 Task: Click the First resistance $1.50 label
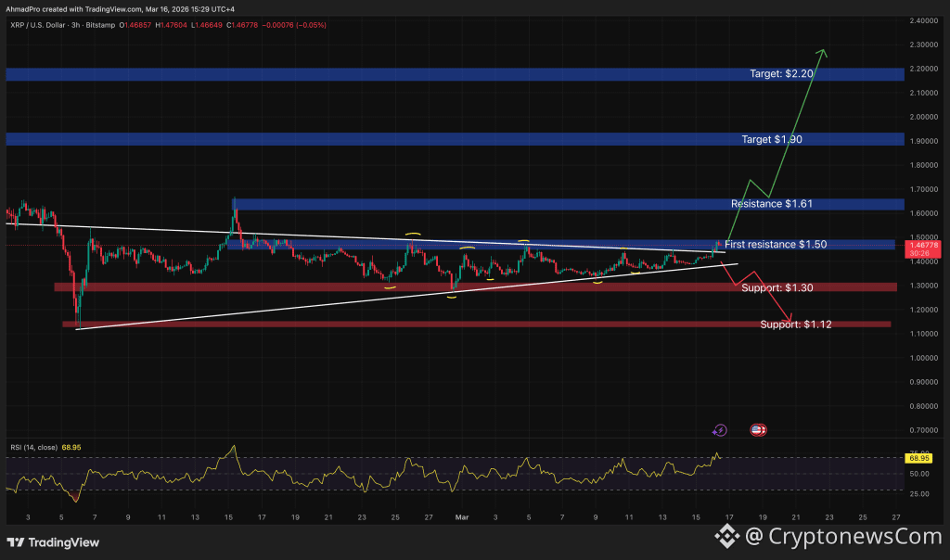[x=775, y=245]
